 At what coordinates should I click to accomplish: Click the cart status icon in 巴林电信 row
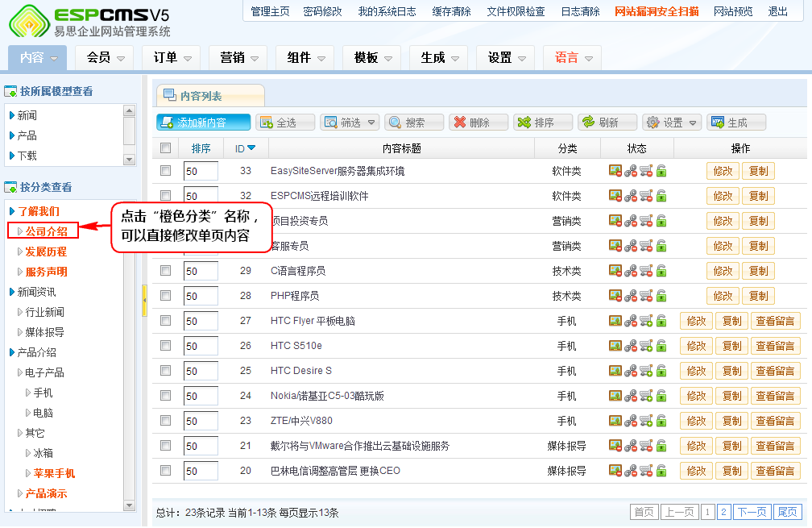[646, 471]
